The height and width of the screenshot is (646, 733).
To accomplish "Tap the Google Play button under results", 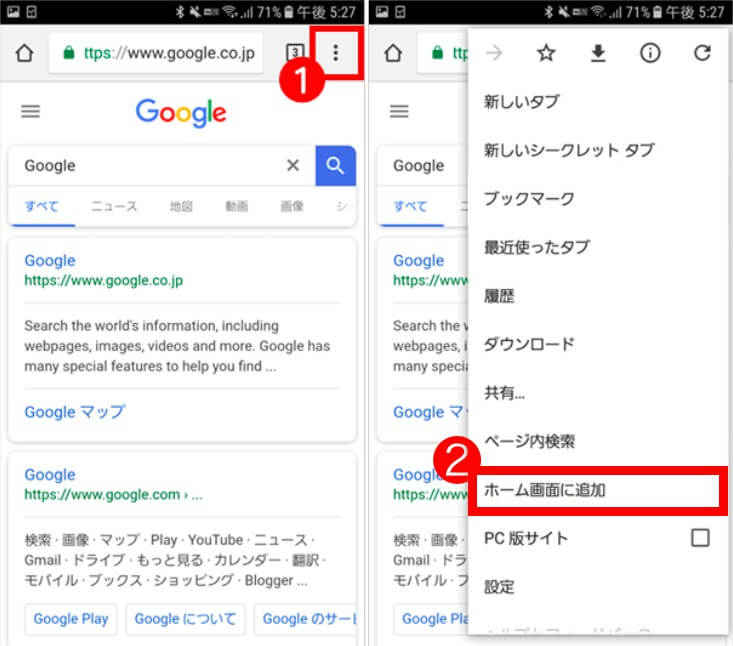I will pos(71,619).
